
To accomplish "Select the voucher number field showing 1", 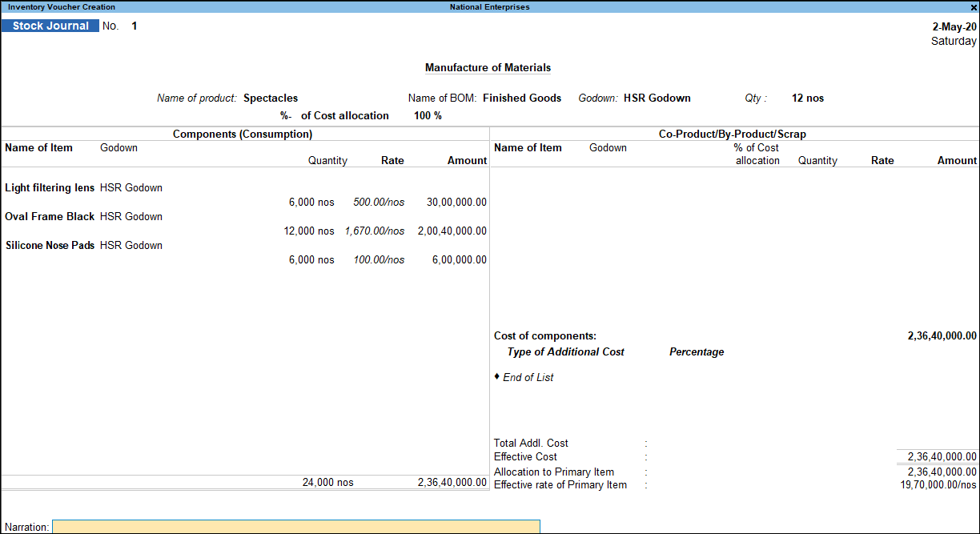I will tap(134, 26).
